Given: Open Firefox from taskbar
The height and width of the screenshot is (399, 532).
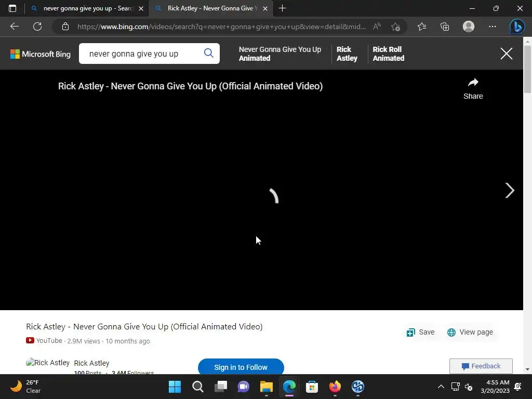Looking at the screenshot, I should pyautogui.click(x=335, y=387).
